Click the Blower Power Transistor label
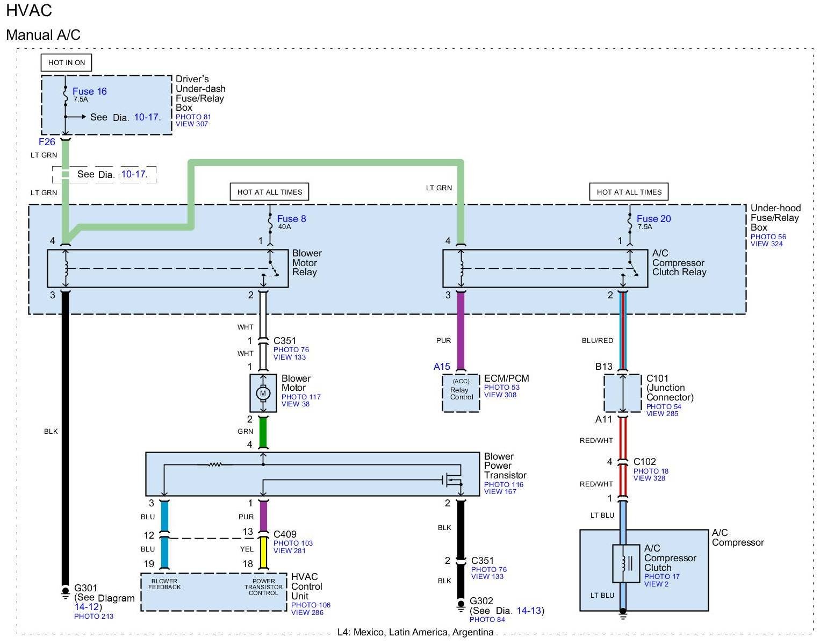820x644 pixels. [x=505, y=466]
